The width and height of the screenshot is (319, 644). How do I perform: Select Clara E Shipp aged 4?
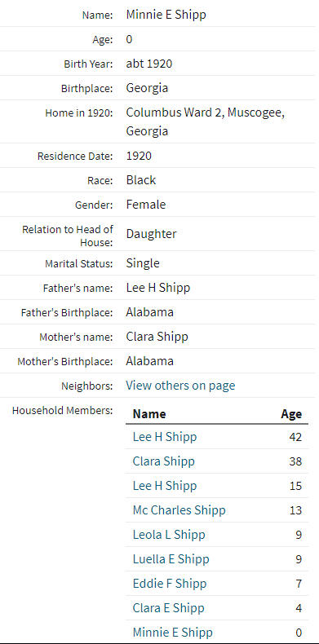coord(168,608)
